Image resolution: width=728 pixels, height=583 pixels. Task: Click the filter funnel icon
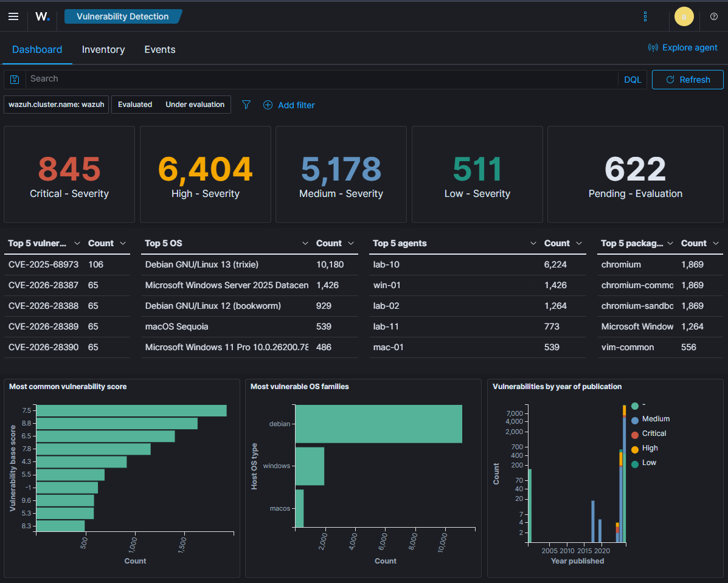click(x=246, y=105)
